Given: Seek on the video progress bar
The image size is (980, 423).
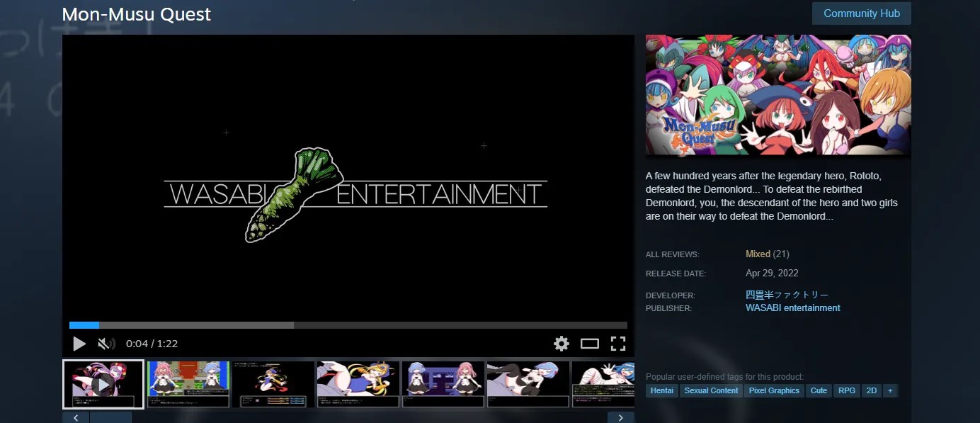Looking at the screenshot, I should point(348,325).
